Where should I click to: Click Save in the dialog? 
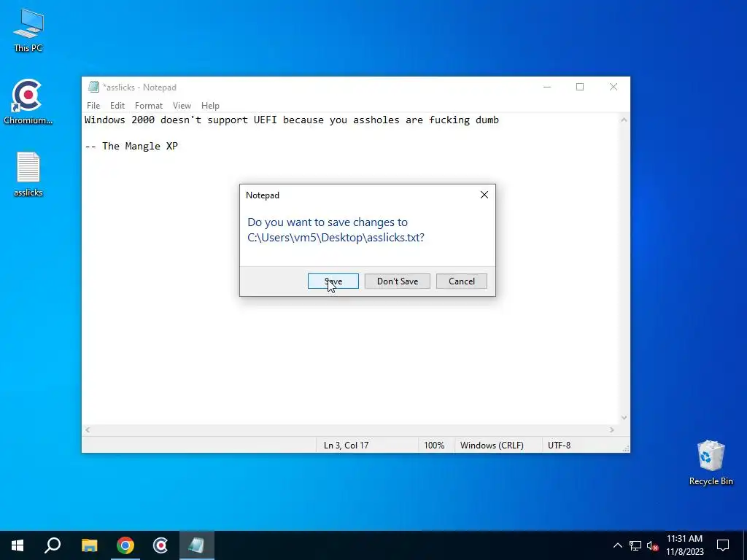coord(333,281)
